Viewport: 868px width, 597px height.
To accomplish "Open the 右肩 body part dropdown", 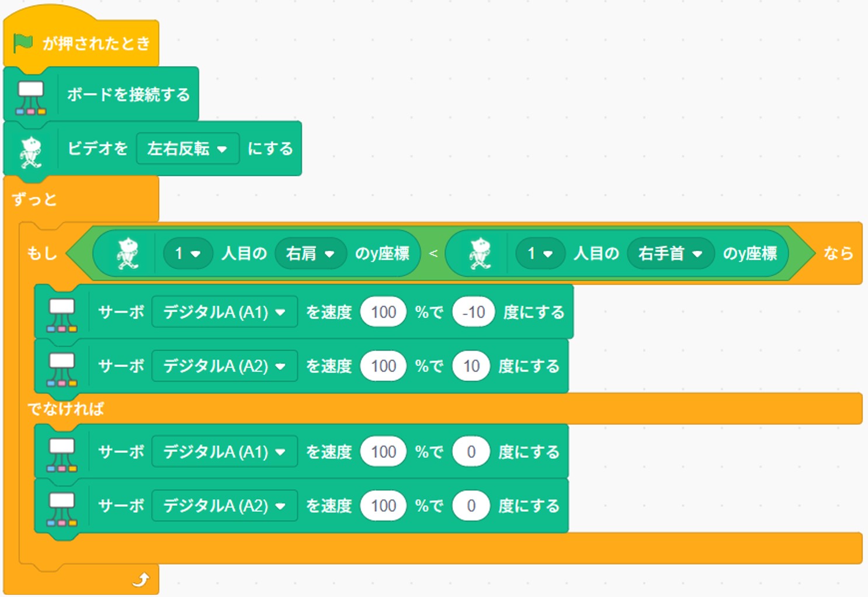I will click(310, 254).
